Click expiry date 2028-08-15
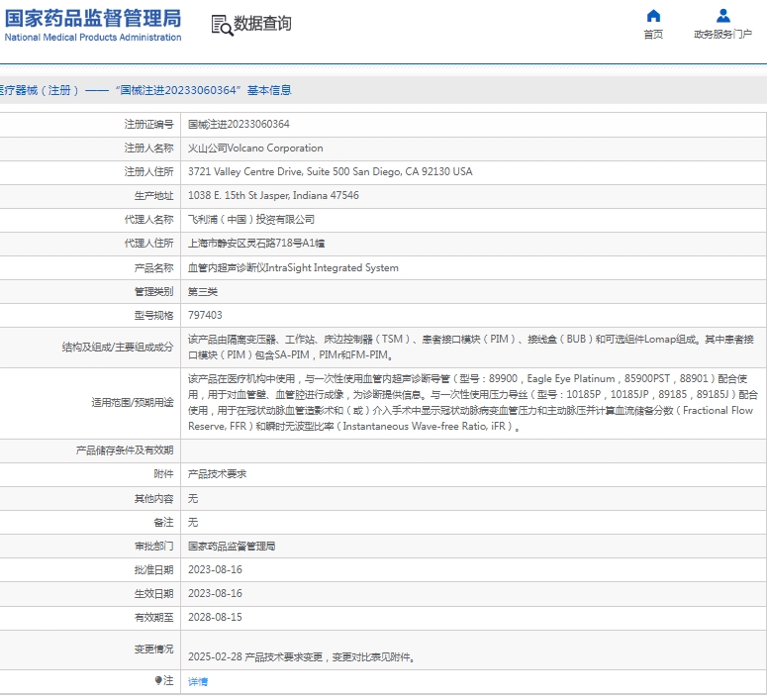The height and width of the screenshot is (700, 767). pos(215,617)
